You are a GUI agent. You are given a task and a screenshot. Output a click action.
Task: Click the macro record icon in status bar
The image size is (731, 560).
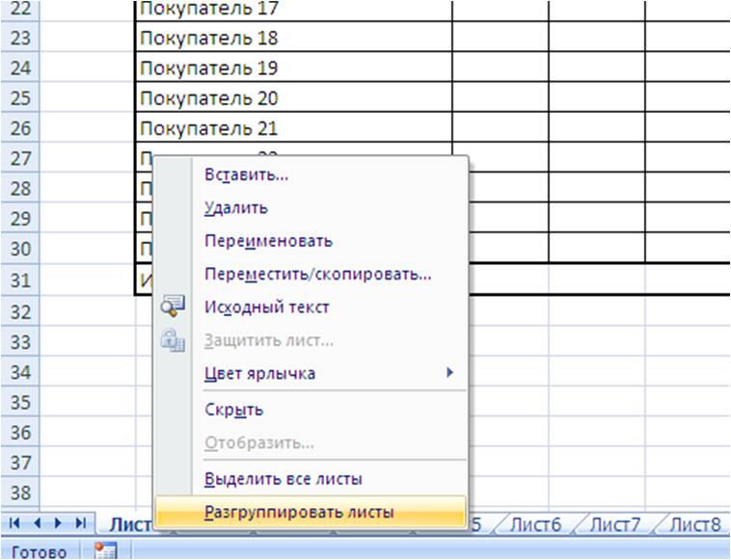click(x=104, y=551)
